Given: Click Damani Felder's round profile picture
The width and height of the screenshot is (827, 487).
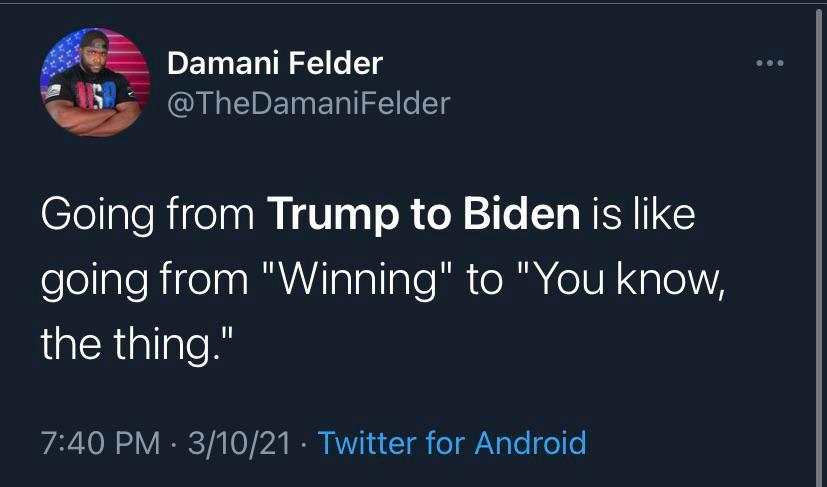Looking at the screenshot, I should (95, 83).
